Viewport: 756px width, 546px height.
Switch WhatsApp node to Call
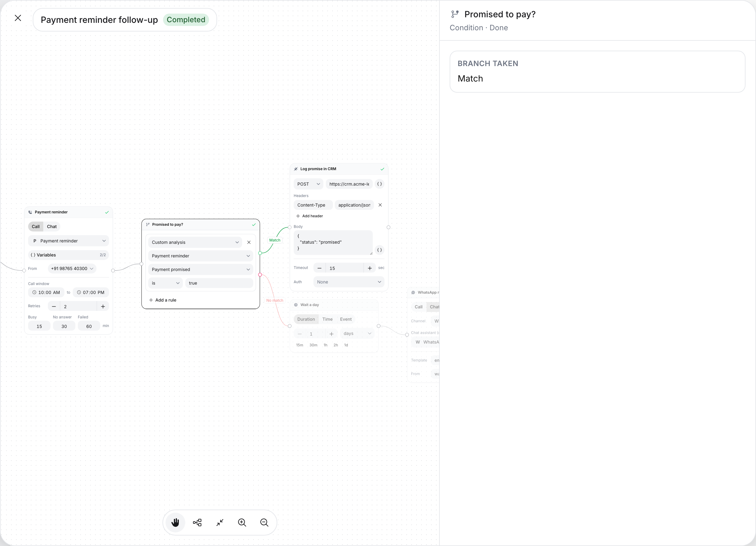point(418,307)
